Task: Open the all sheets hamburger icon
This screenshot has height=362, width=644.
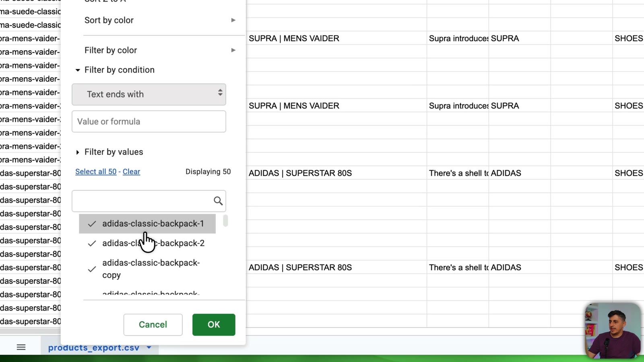Action: click(x=21, y=347)
